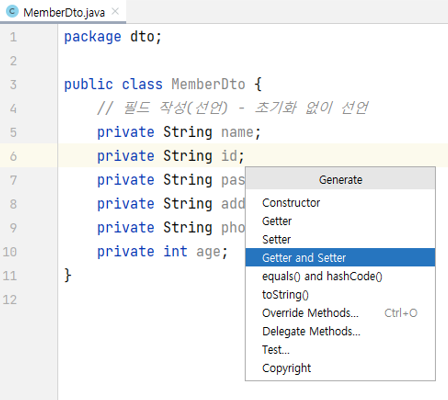Click the 'name' field identifier
Viewport: 448px width, 400px height.
point(237,132)
